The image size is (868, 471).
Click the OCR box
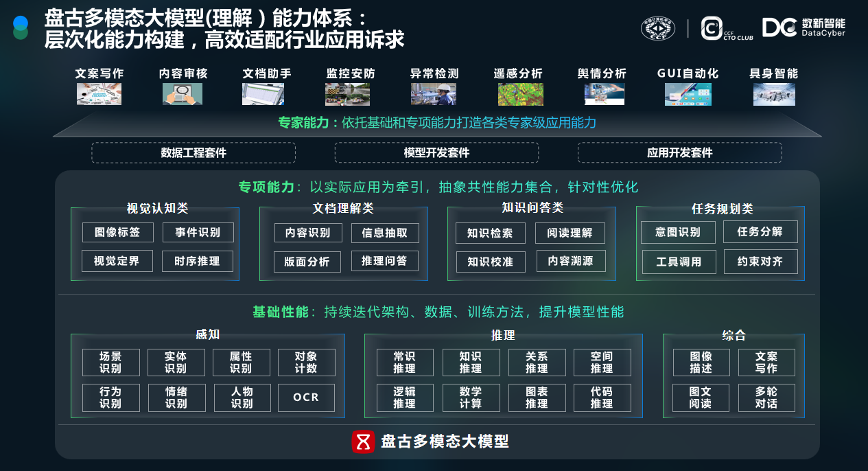pyautogui.click(x=306, y=398)
